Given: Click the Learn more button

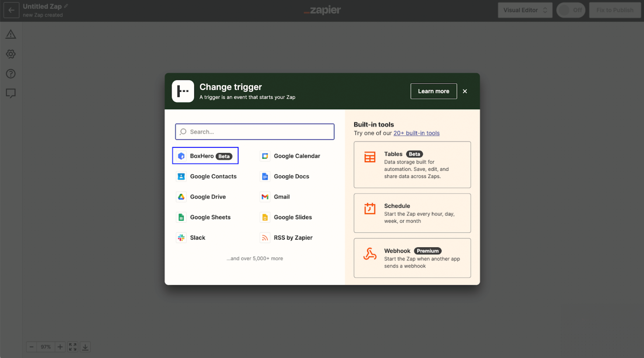Looking at the screenshot, I should 433,91.
